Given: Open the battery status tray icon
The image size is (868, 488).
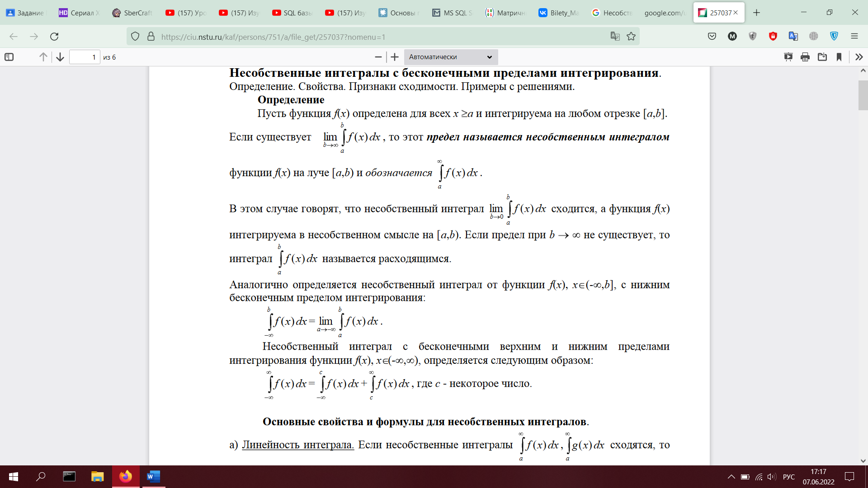Looking at the screenshot, I should [x=745, y=477].
